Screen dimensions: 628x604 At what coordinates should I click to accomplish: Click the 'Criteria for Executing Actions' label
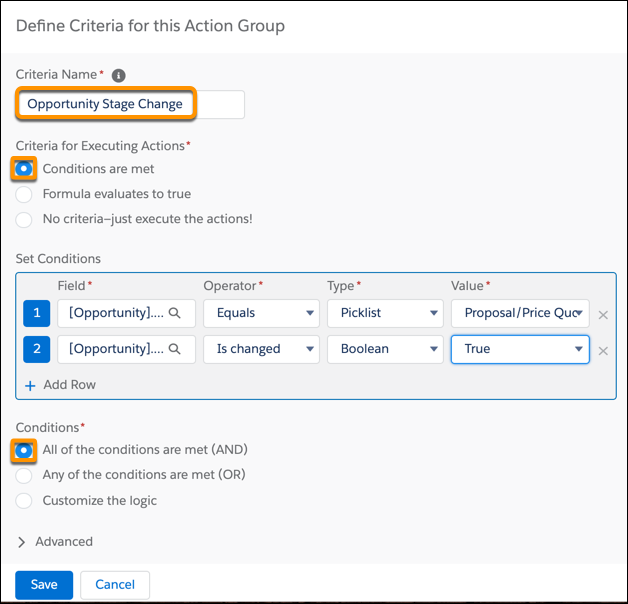[100, 146]
